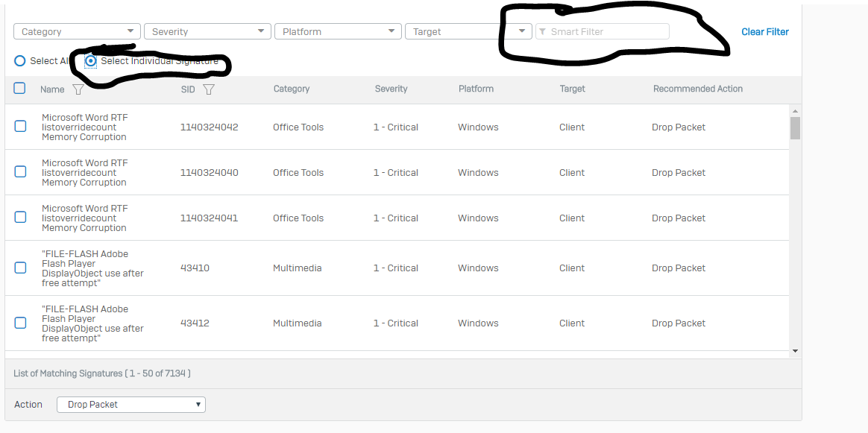
Task: Open the Name column filter icon
Action: [x=78, y=89]
